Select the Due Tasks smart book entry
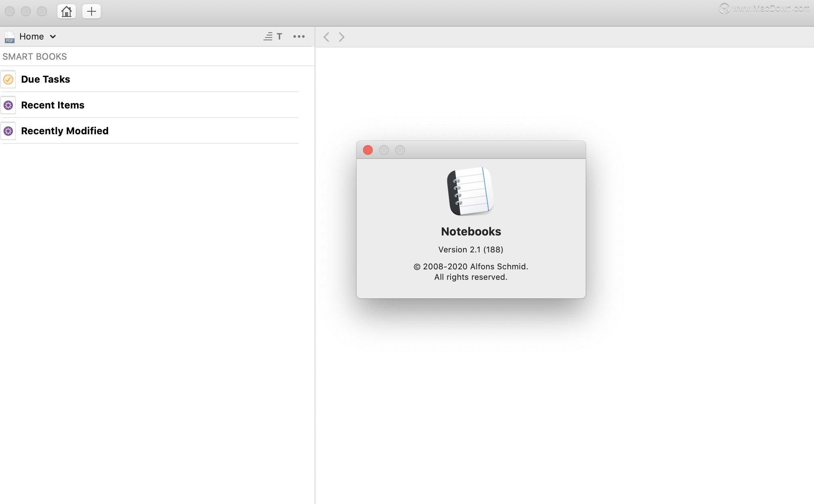814x504 pixels. click(x=46, y=79)
